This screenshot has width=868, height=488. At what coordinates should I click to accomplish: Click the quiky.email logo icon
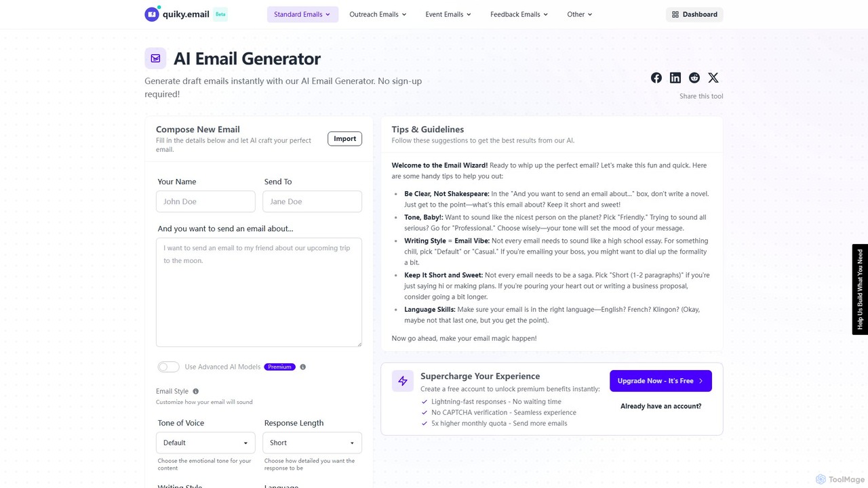(x=152, y=14)
